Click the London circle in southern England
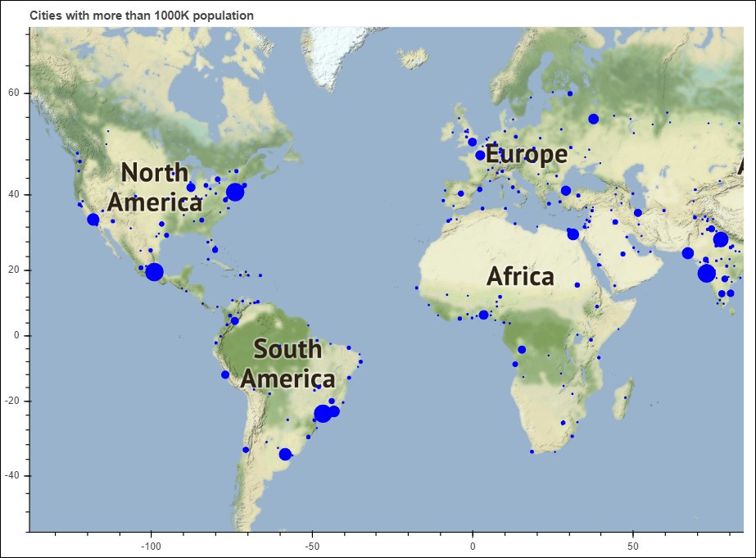This screenshot has width=756, height=558. point(472,143)
